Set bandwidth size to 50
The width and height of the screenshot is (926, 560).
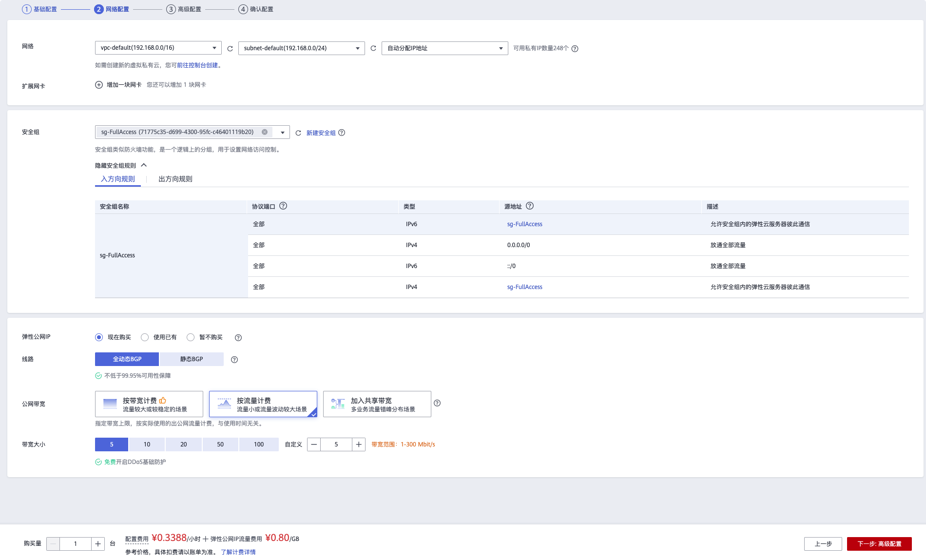click(x=220, y=444)
